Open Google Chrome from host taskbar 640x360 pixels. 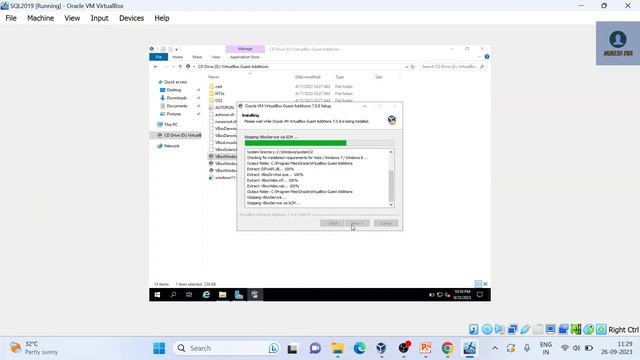tap(447, 348)
